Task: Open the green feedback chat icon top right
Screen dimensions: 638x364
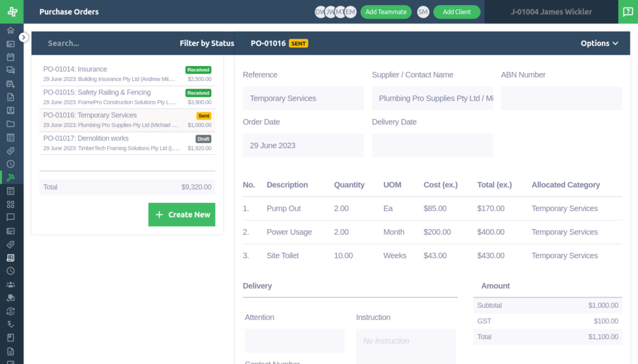Action: click(x=628, y=12)
